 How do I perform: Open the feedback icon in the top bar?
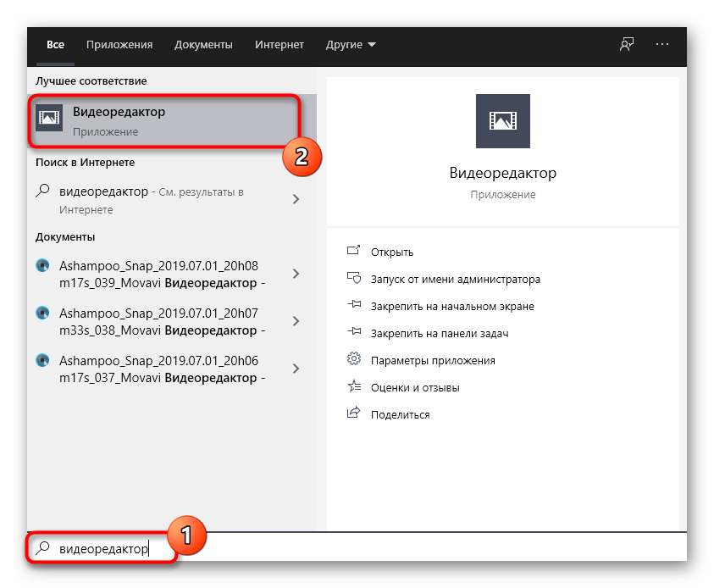627,45
